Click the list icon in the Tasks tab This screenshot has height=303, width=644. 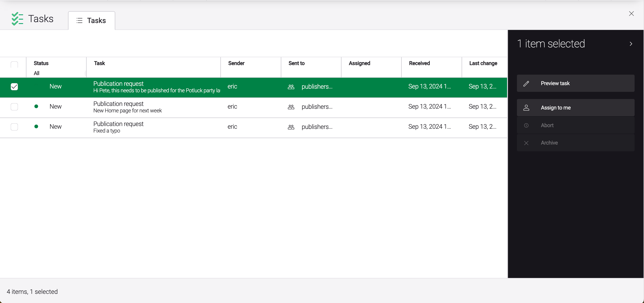[79, 21]
